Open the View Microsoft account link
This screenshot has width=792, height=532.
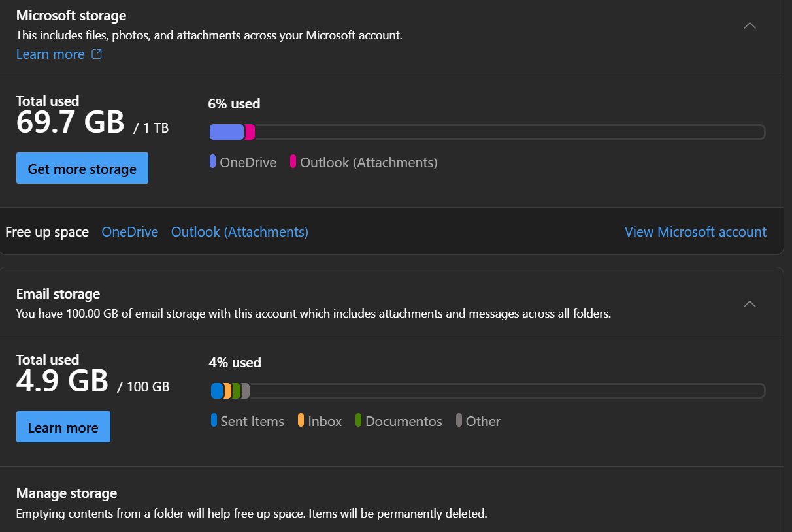point(695,232)
